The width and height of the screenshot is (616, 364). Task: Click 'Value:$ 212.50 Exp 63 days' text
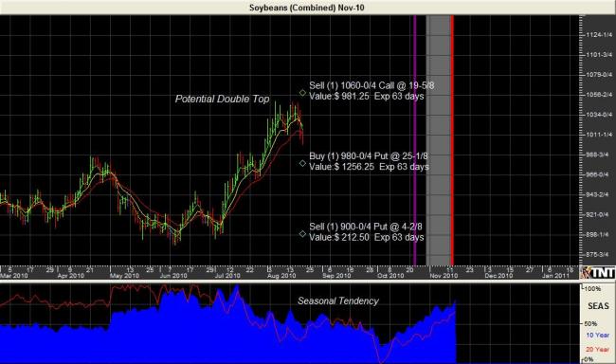(367, 237)
